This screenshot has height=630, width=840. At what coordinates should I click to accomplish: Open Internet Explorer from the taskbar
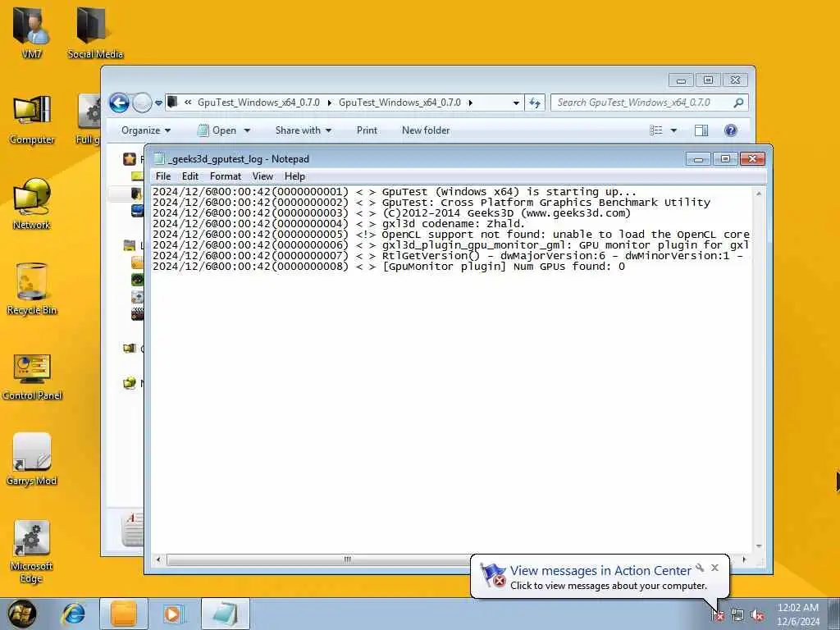[x=73, y=614]
